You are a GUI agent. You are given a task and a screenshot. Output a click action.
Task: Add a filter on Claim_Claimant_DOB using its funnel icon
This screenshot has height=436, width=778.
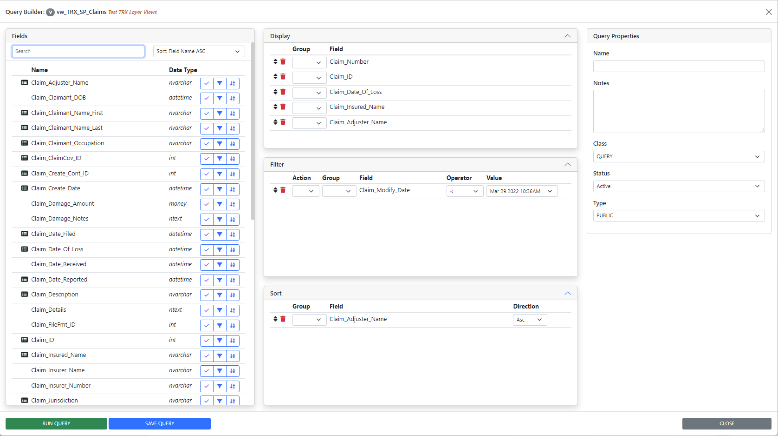point(219,98)
